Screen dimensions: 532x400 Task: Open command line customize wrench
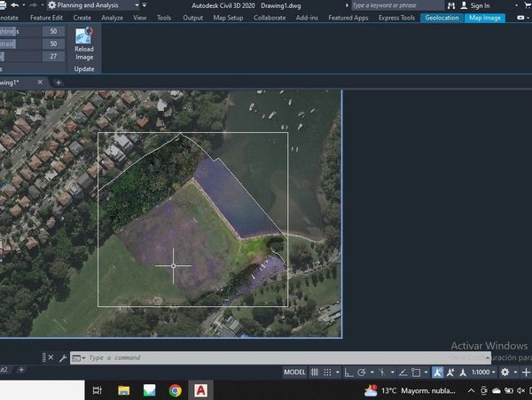[63, 357]
